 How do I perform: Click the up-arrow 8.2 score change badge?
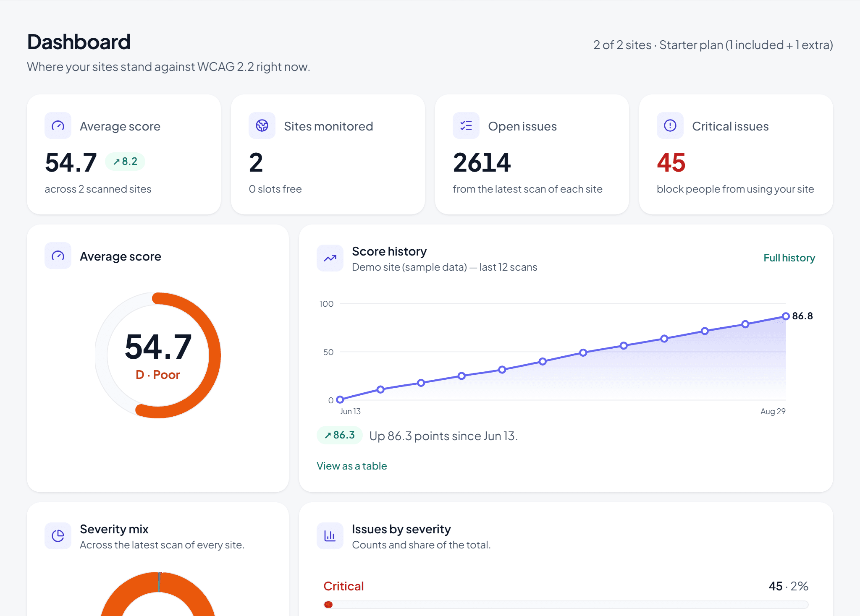click(125, 162)
